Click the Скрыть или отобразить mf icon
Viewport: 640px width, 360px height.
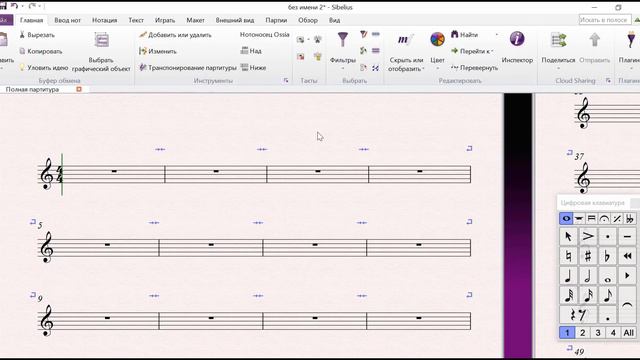[404, 40]
